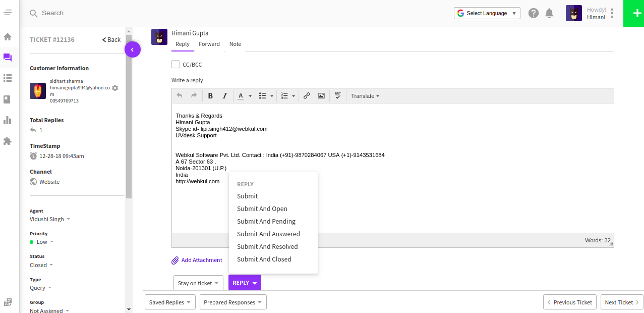Open the hamburger menu icon
The width and height of the screenshot is (644, 313).
pyautogui.click(x=8, y=12)
